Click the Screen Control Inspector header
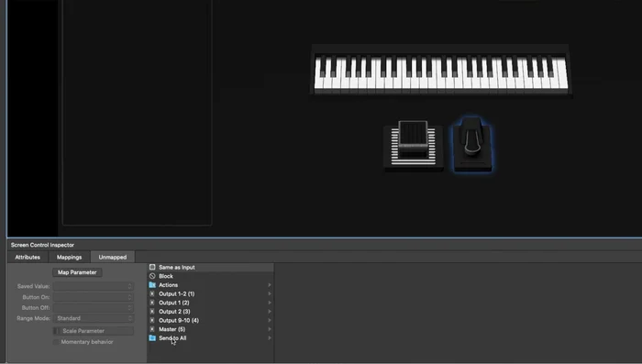The width and height of the screenshot is (642, 364). coord(42,245)
